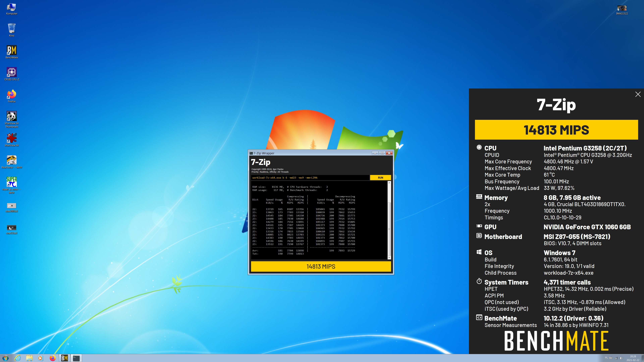Click the System Timers stopwatch icon
644x362 pixels.
tap(479, 281)
